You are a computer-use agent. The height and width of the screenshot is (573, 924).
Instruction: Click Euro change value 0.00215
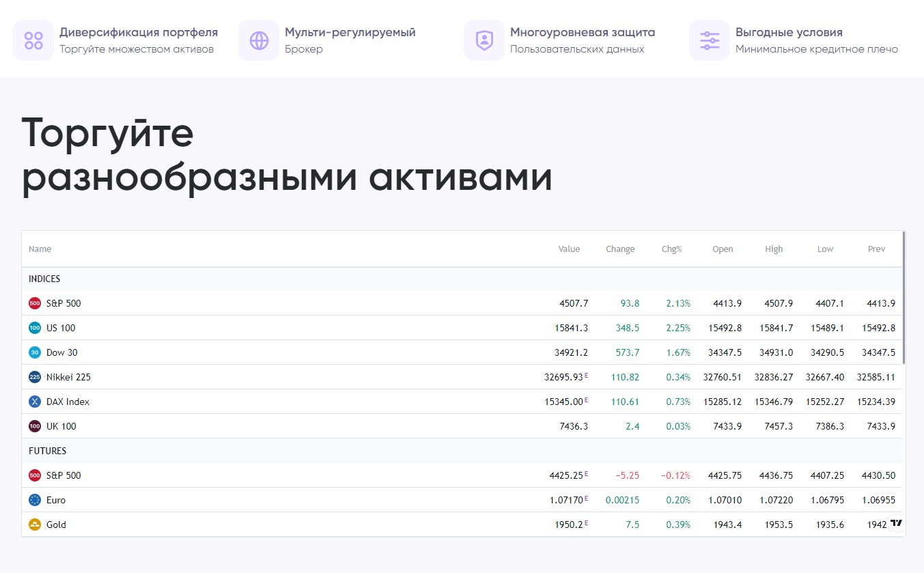coord(623,500)
